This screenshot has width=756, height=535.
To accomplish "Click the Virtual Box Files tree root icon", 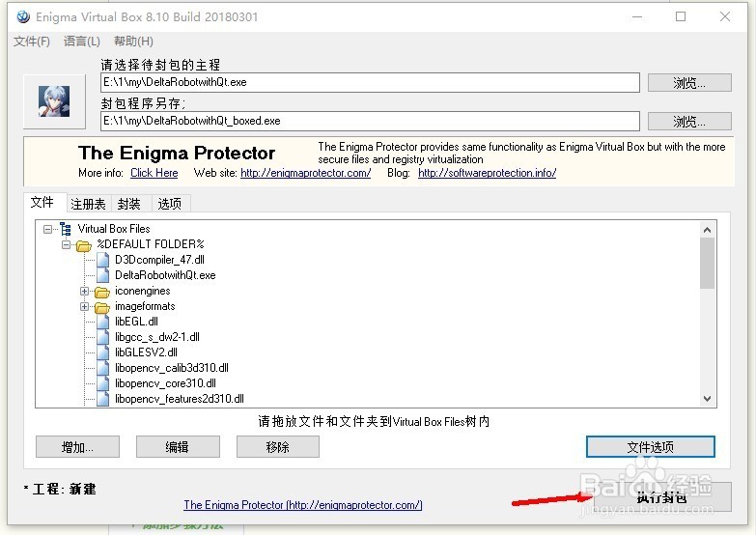I will 66,229.
